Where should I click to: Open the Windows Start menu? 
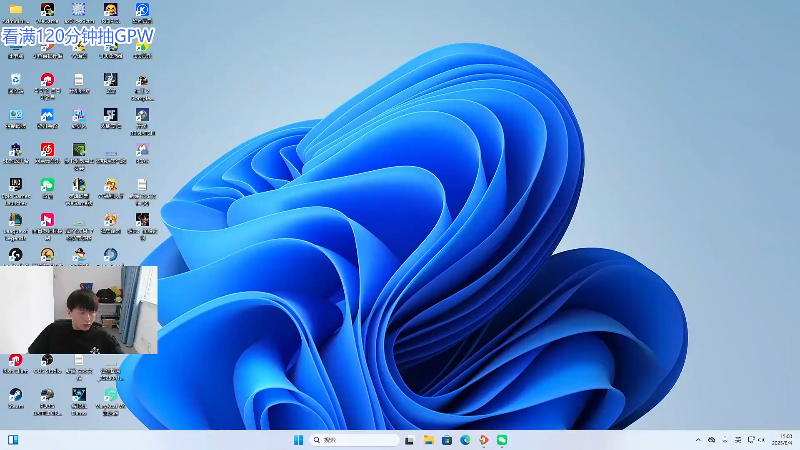pos(298,440)
